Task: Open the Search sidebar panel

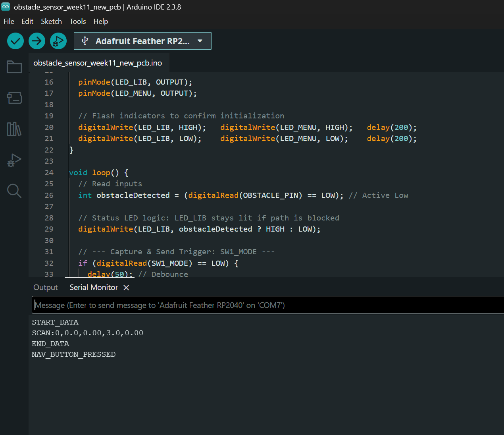Action: 14,191
